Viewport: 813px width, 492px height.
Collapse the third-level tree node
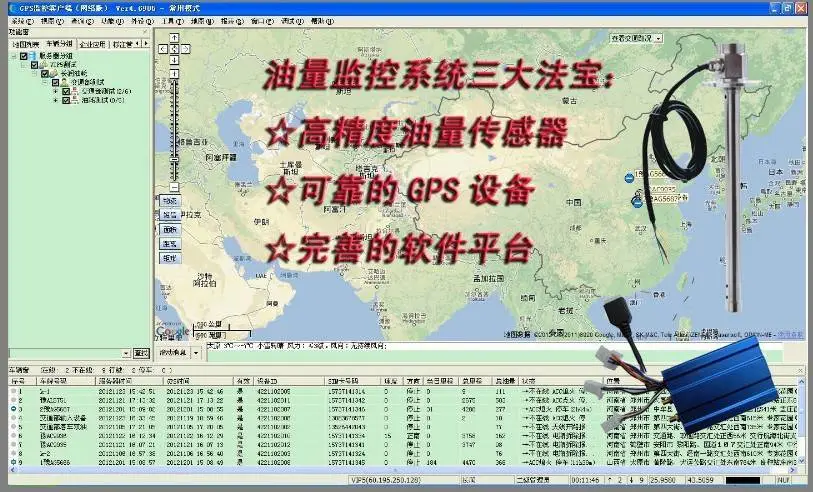tap(35, 74)
